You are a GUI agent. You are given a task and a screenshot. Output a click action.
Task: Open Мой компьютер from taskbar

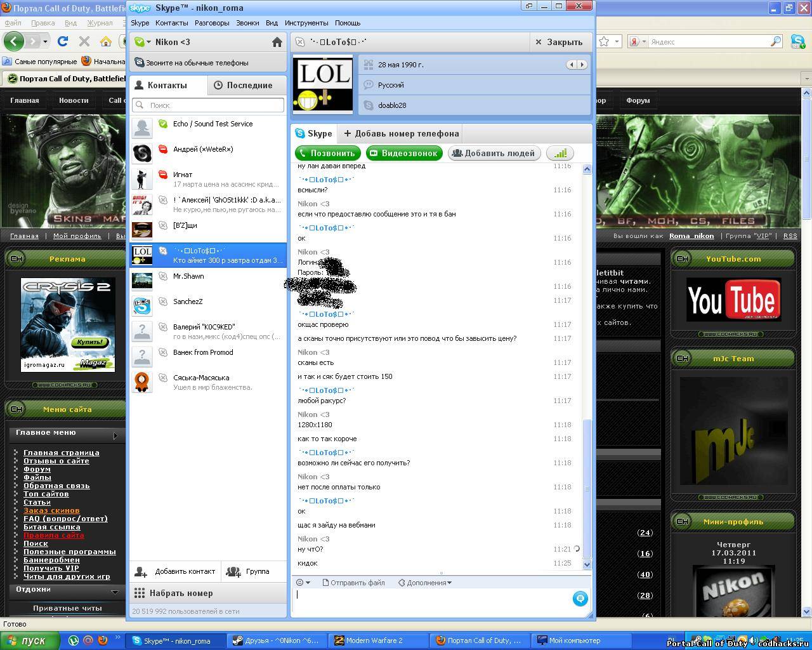tap(581, 640)
